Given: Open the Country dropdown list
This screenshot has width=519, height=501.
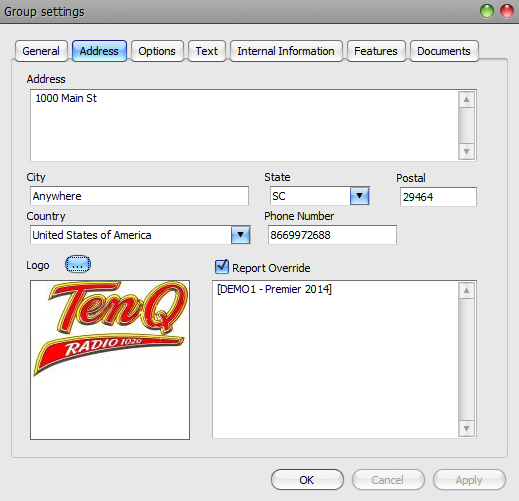Looking at the screenshot, I should pyautogui.click(x=240, y=235).
